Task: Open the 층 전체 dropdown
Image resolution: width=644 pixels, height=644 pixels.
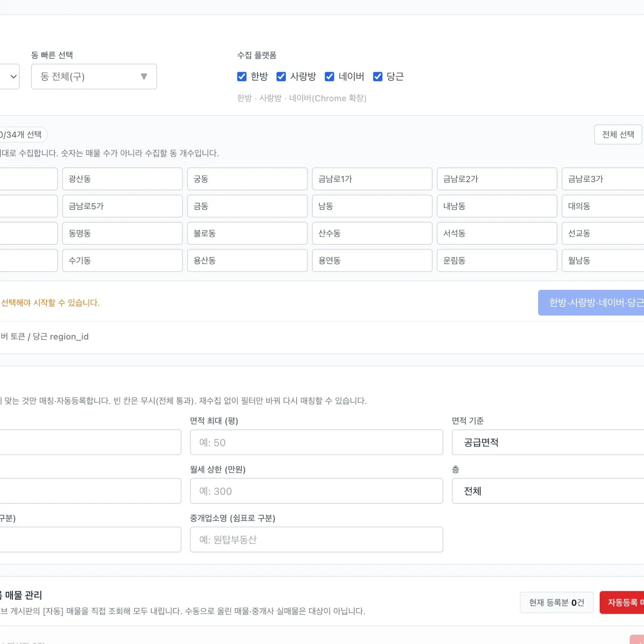Action: pos(548,491)
